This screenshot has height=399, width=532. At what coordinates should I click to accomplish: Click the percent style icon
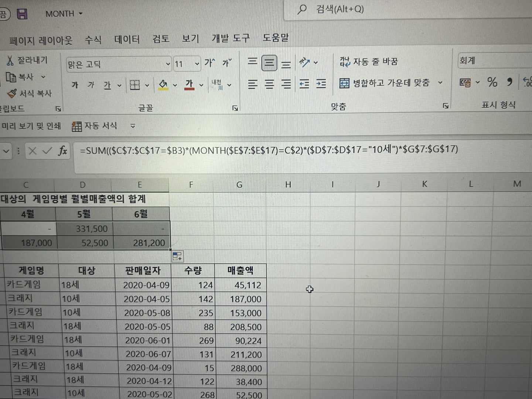pyautogui.click(x=492, y=82)
